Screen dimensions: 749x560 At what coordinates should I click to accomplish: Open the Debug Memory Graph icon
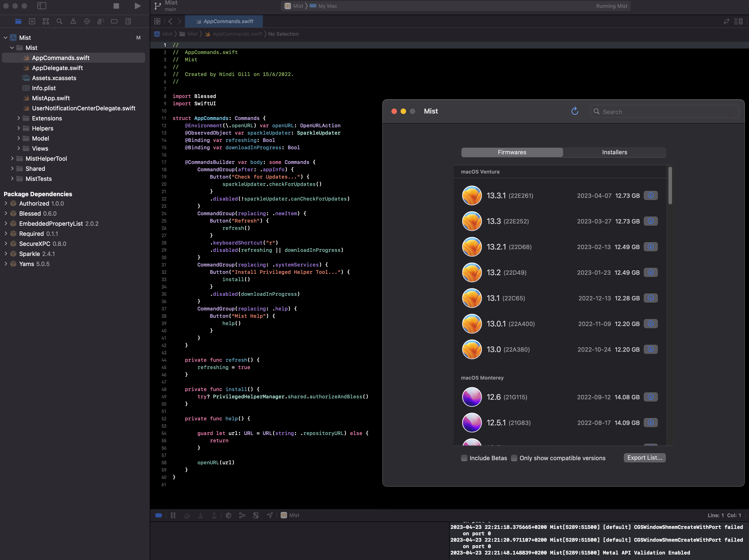pyautogui.click(x=242, y=515)
